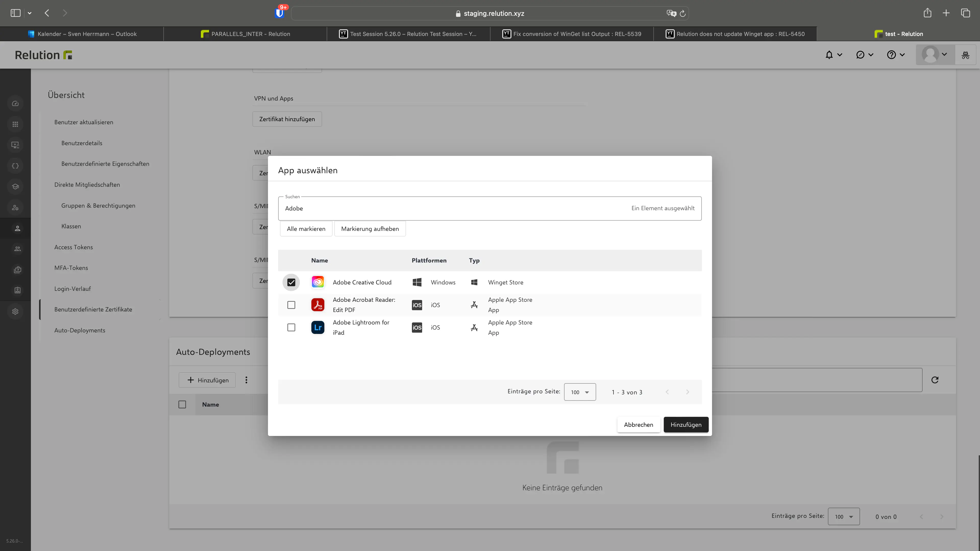Reload page with Safari reload icon
This screenshot has height=551, width=980.
(682, 13)
